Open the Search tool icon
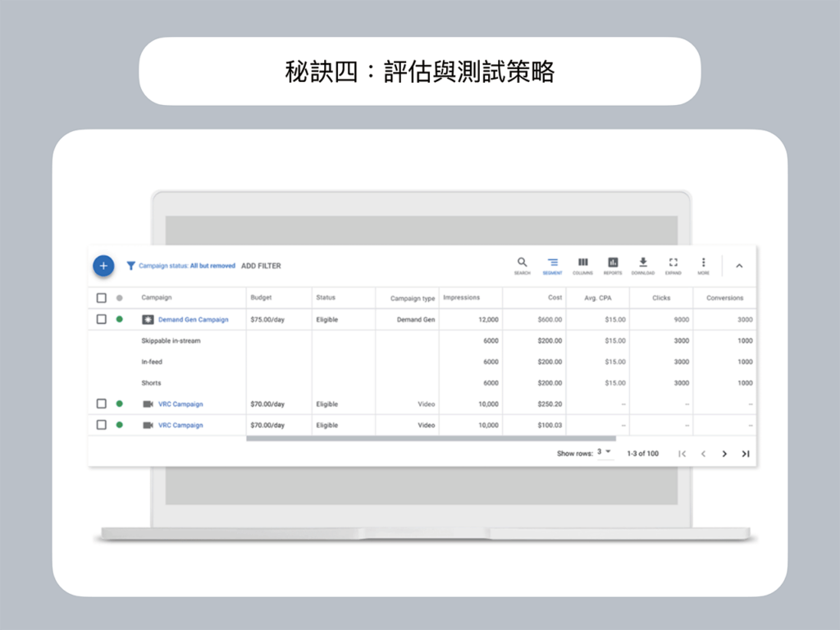840x630 pixels. (x=523, y=264)
